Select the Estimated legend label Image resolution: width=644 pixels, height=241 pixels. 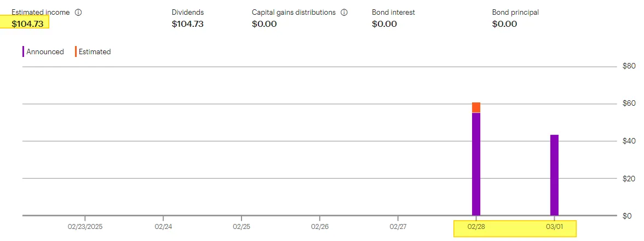point(95,51)
